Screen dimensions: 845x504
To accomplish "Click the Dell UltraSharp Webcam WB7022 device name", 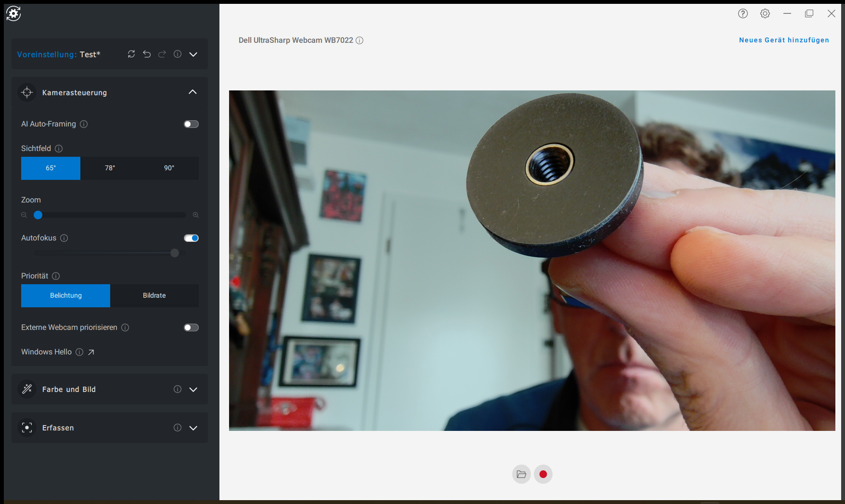I will tap(296, 40).
